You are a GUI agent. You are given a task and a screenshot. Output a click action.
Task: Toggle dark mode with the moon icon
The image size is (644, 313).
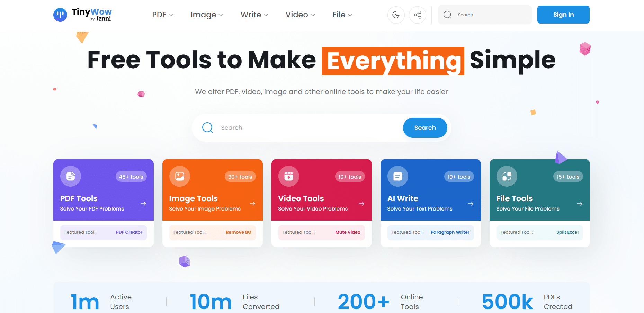click(396, 15)
